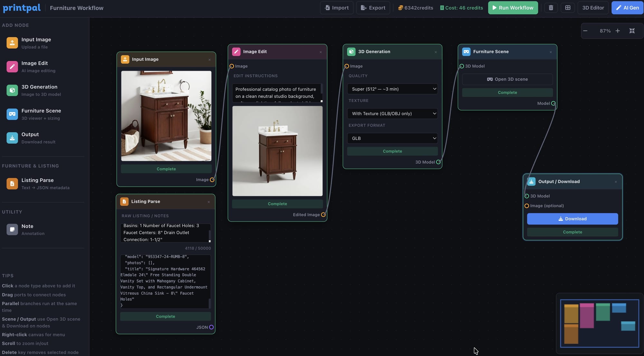Screen dimensions: 644x356
Task: Add a Listing Parse node from sidebar
Action: click(x=37, y=183)
